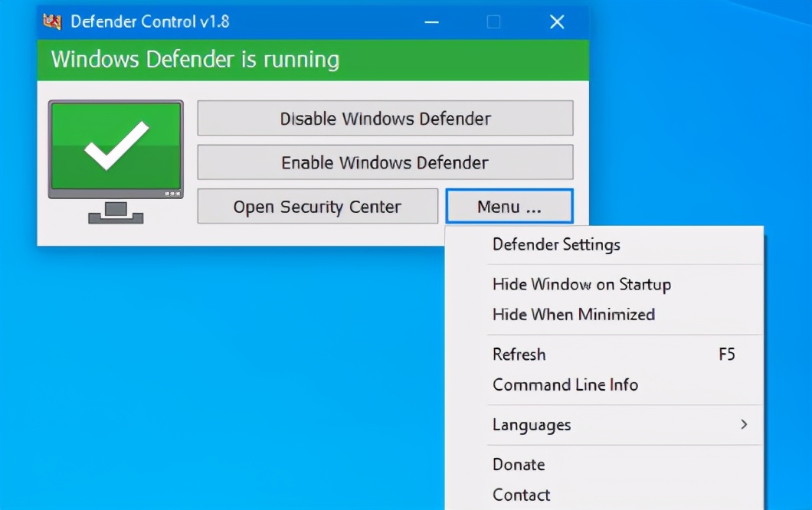812x510 pixels.
Task: Click Disable Windows Defender button
Action: point(385,119)
